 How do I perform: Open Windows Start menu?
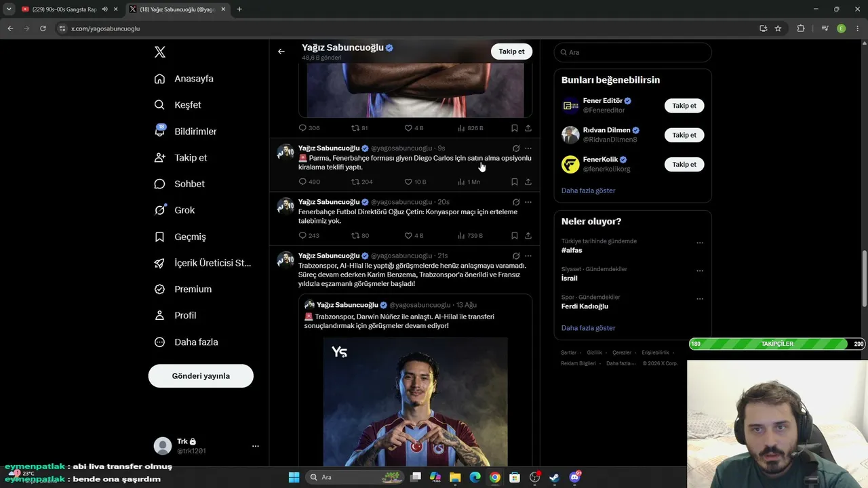click(x=294, y=477)
